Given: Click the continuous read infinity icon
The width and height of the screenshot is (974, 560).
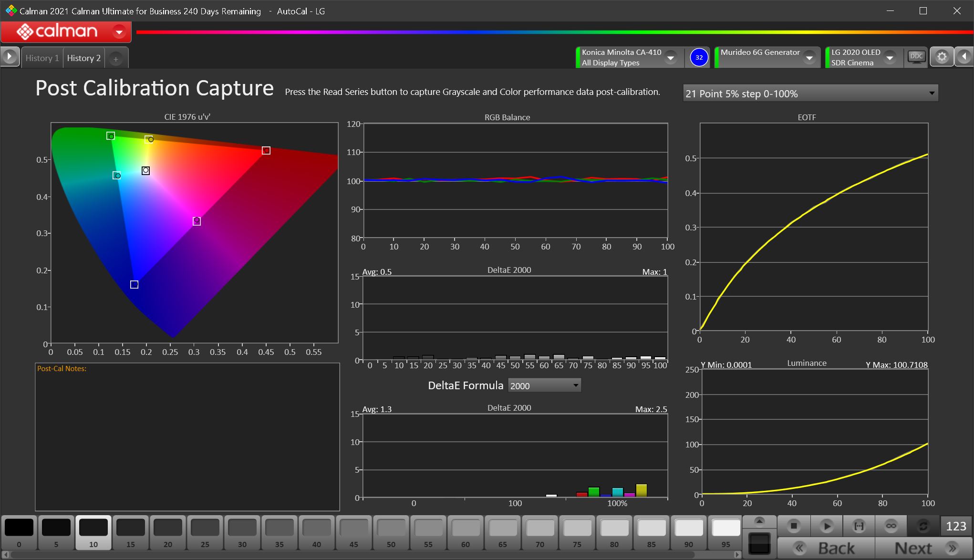Looking at the screenshot, I should pyautogui.click(x=891, y=526).
